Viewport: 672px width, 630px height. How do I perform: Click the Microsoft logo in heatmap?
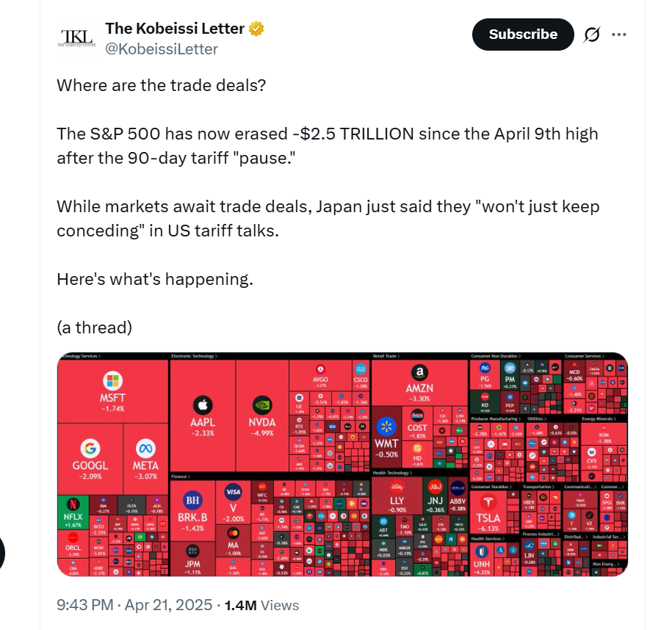tap(112, 380)
